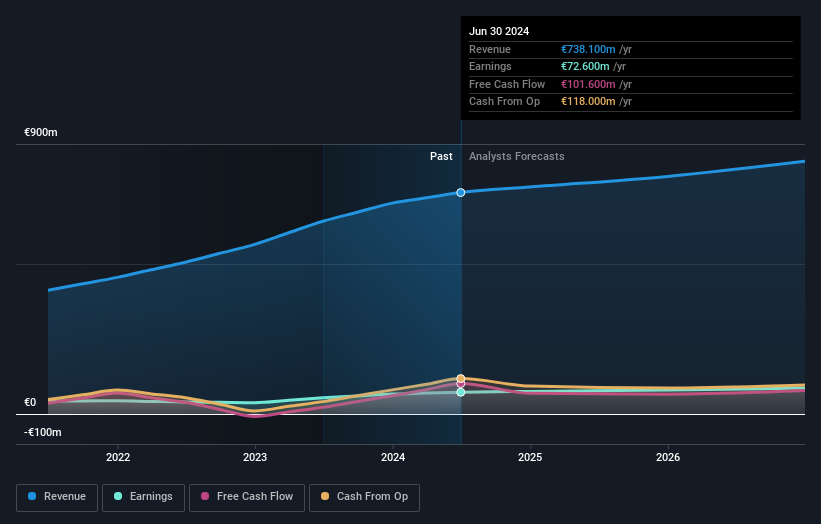This screenshot has width=821, height=524.
Task: Click the 2023 x-axis label
Action: (255, 457)
